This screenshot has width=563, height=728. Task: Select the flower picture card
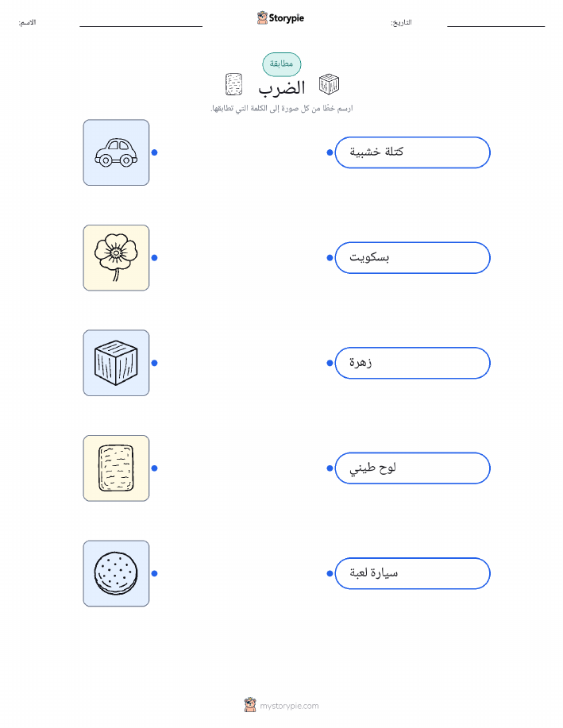tap(116, 258)
